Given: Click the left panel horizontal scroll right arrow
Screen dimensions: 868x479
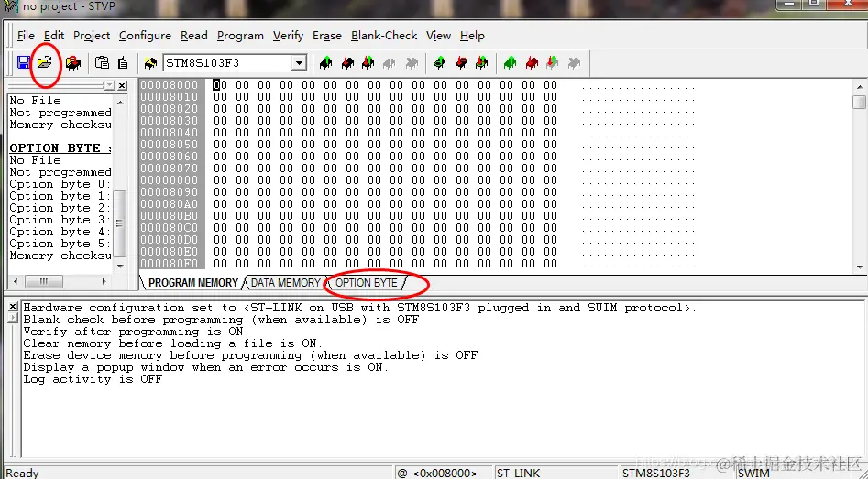Looking at the screenshot, I should pyautogui.click(x=104, y=281).
